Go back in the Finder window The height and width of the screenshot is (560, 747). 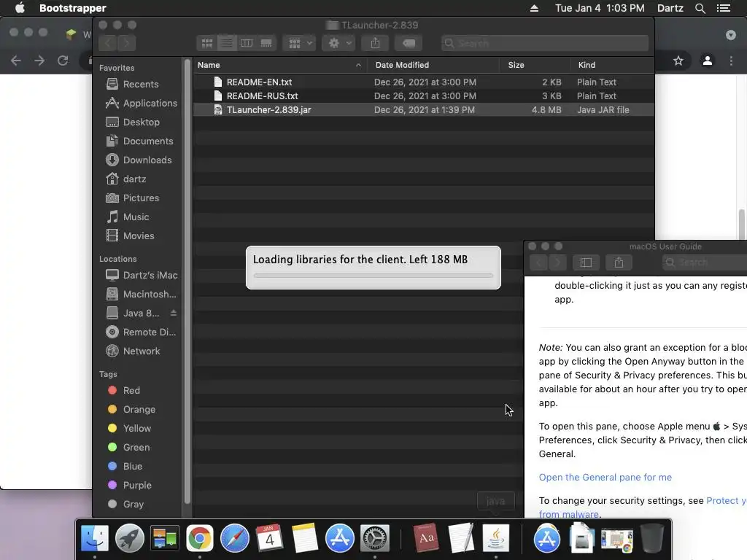click(108, 43)
